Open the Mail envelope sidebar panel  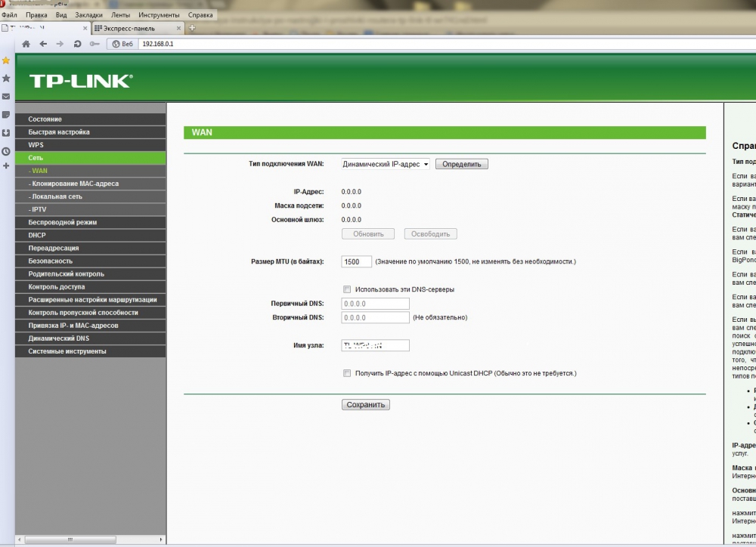click(6, 97)
